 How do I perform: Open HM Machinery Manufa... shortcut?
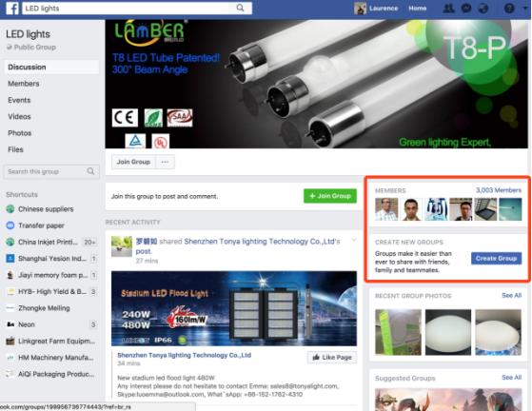coord(56,358)
